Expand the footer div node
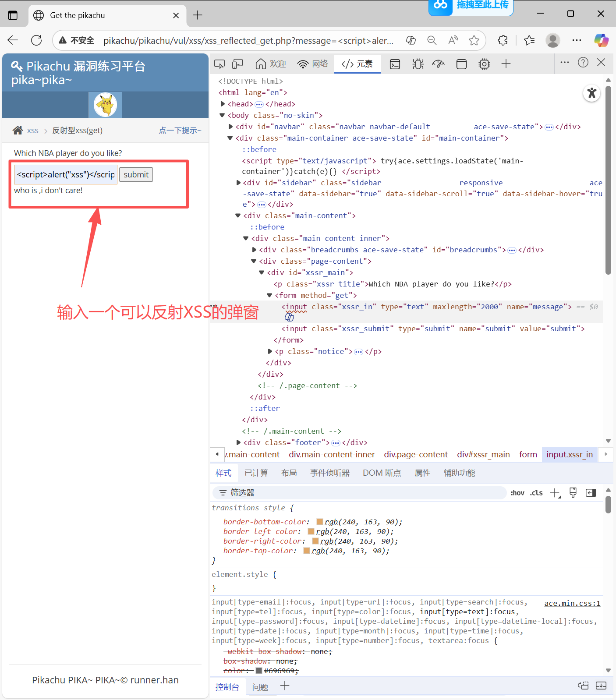The height and width of the screenshot is (700, 616). tap(238, 442)
